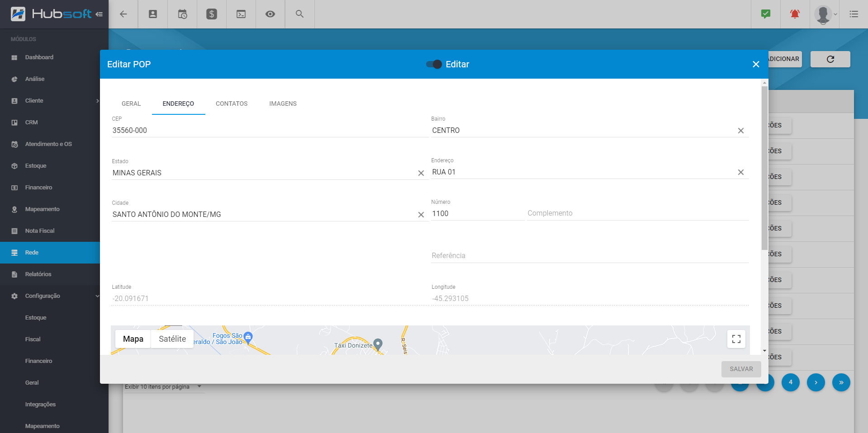Click the back arrow in top toolbar
Viewport: 868px width, 433px height.
(x=123, y=14)
